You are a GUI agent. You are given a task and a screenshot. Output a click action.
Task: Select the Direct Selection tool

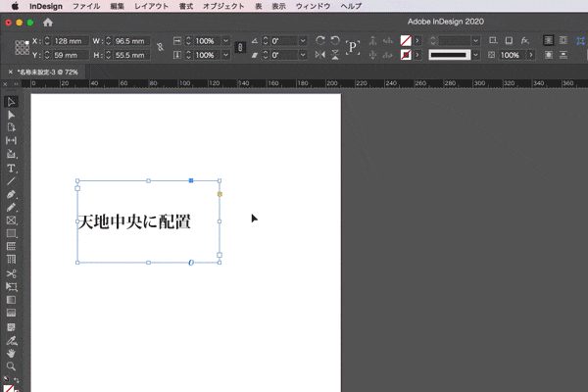pyautogui.click(x=11, y=115)
